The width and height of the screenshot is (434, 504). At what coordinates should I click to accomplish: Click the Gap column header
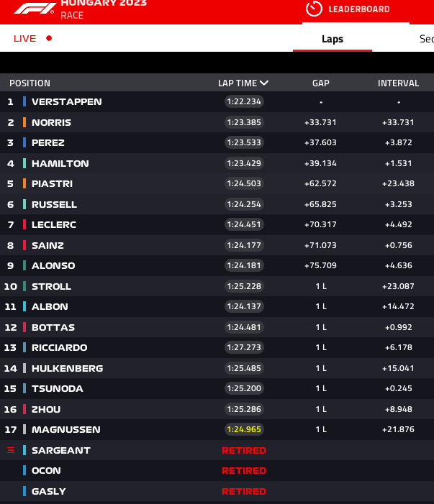(321, 83)
